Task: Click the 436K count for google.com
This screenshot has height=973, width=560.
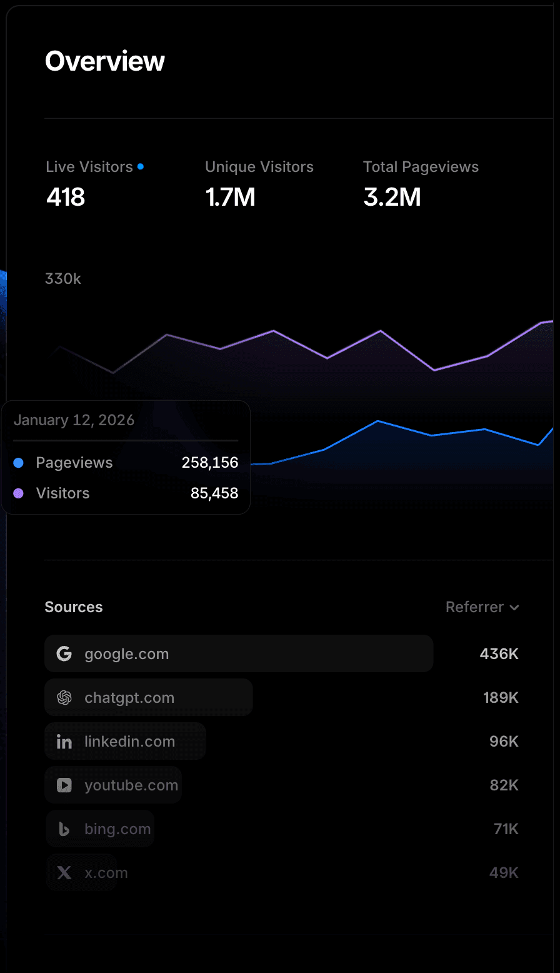Action: (499, 654)
